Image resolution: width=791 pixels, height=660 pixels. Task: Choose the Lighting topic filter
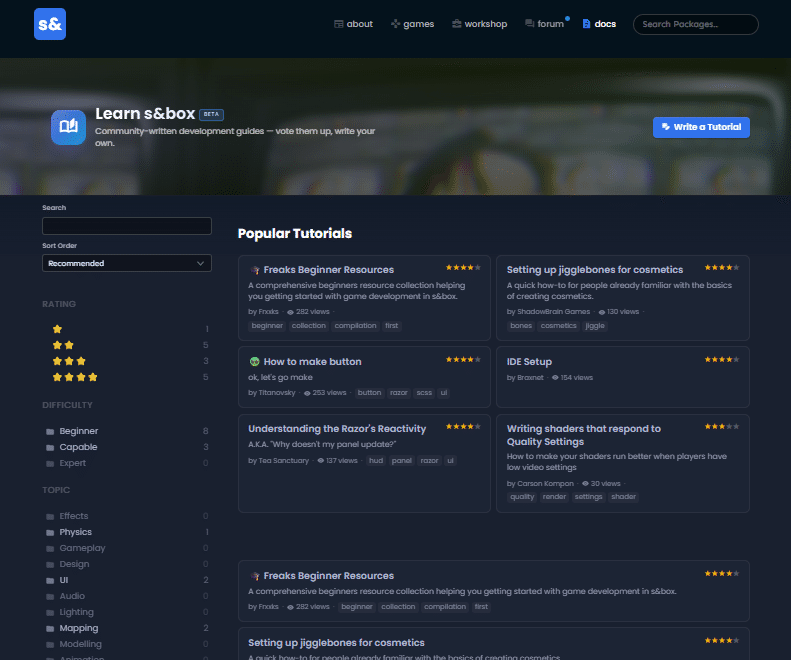point(128,612)
